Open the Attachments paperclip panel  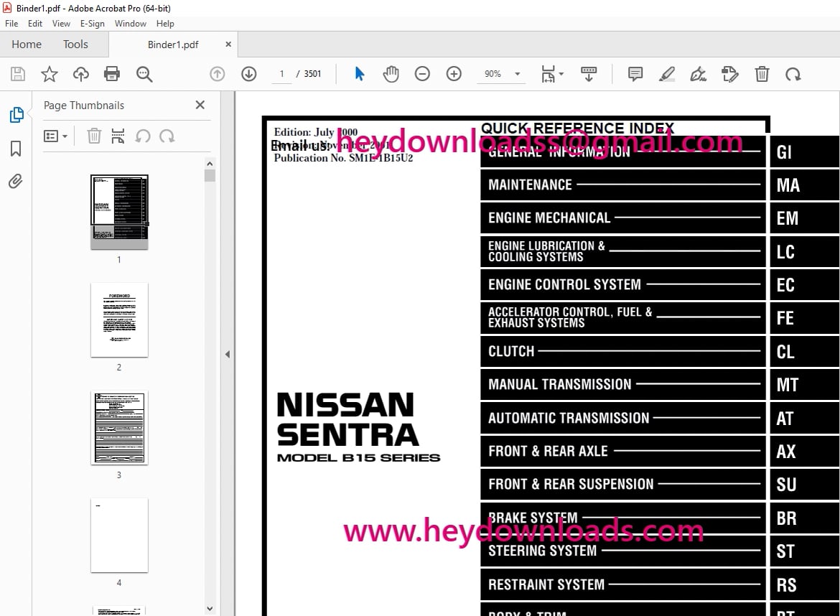[16, 182]
